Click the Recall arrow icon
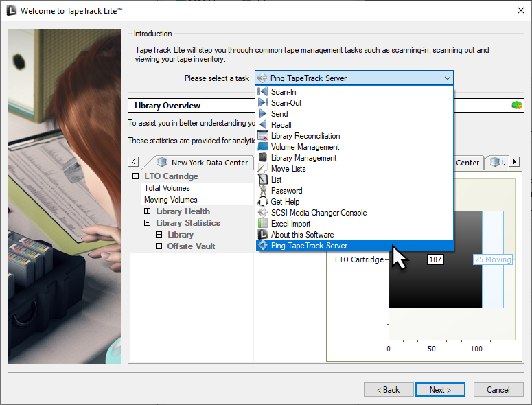The image size is (532, 405). click(263, 124)
